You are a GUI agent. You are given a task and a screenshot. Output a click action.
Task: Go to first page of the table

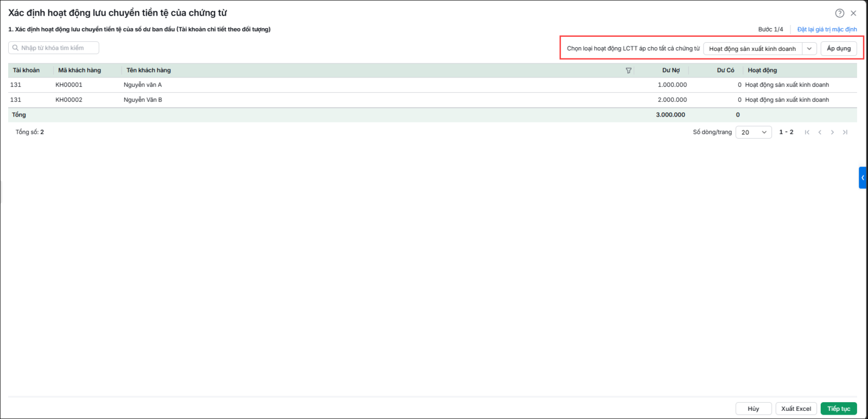(x=807, y=132)
